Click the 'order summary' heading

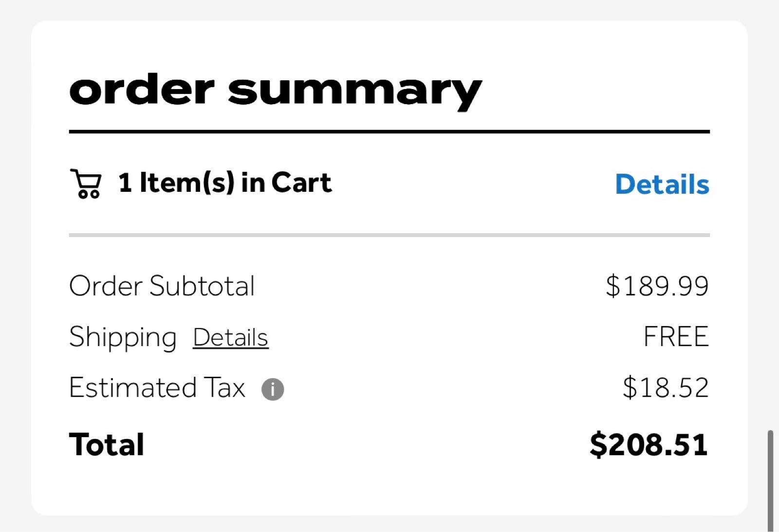coord(276,91)
